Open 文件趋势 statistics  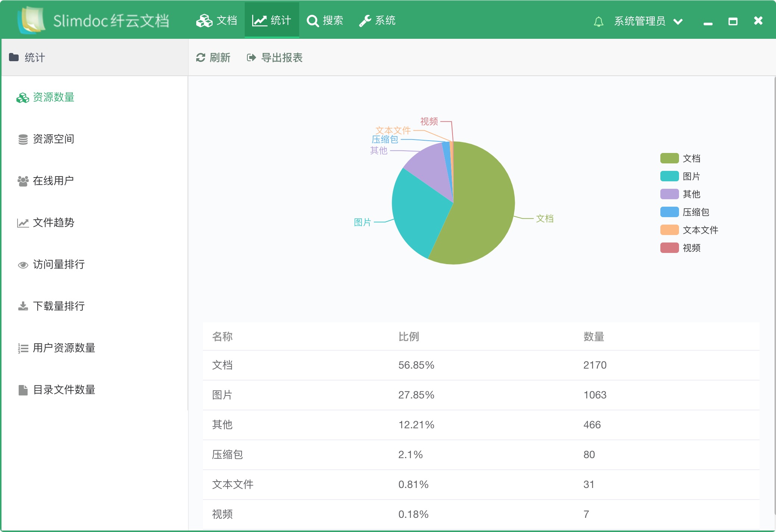tap(46, 223)
